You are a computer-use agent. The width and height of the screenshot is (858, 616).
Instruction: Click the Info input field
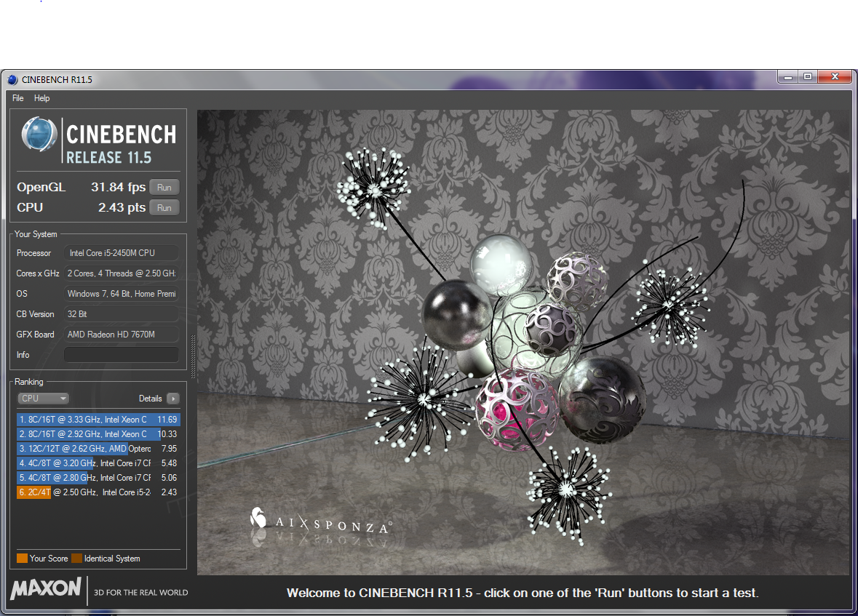point(122,354)
